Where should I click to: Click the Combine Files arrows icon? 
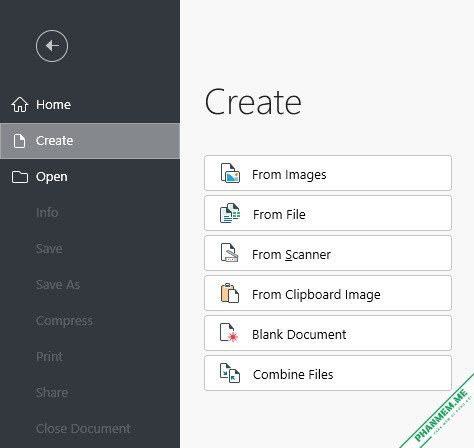[230, 373]
